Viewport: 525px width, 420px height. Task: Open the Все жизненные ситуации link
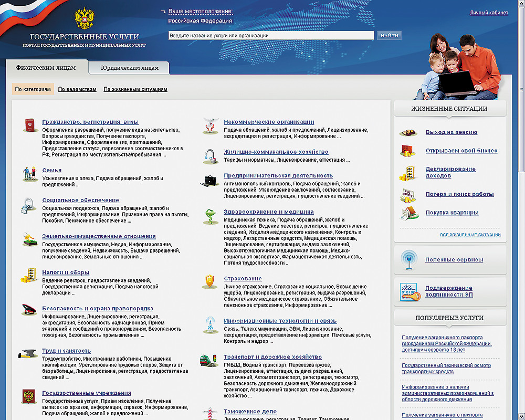tap(470, 235)
